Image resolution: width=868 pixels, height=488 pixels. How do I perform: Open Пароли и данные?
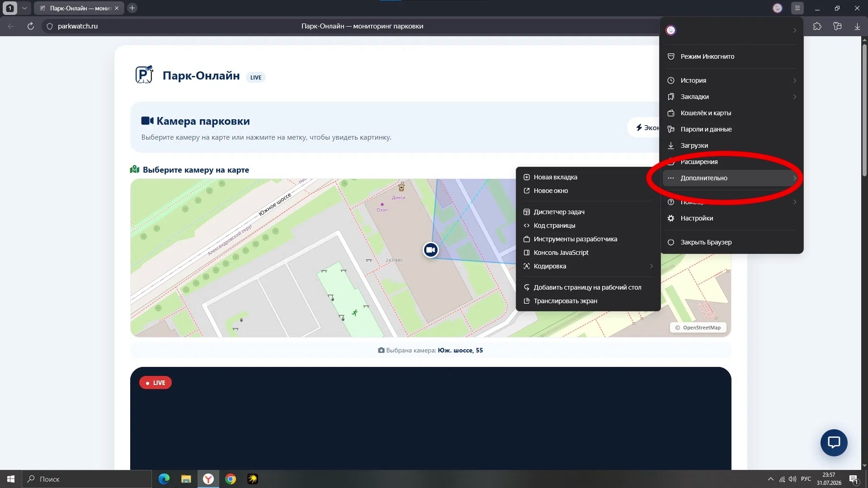(x=731, y=129)
